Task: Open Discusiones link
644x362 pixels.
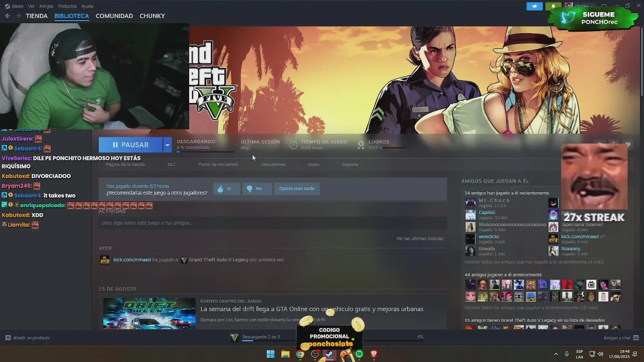Action: pyautogui.click(x=273, y=164)
